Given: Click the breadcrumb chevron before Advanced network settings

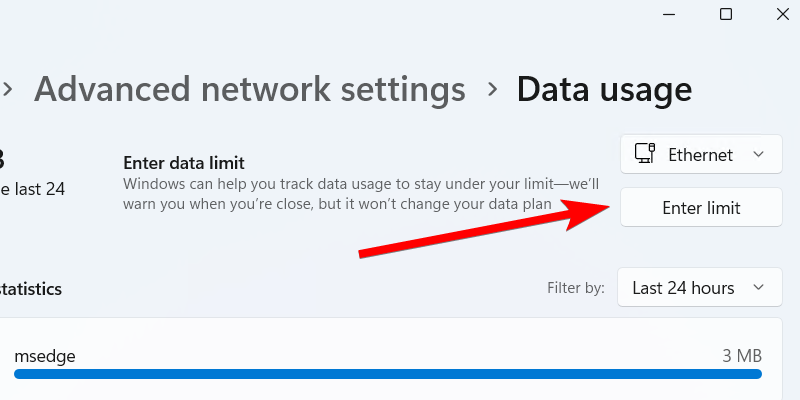Looking at the screenshot, I should 8,89.
